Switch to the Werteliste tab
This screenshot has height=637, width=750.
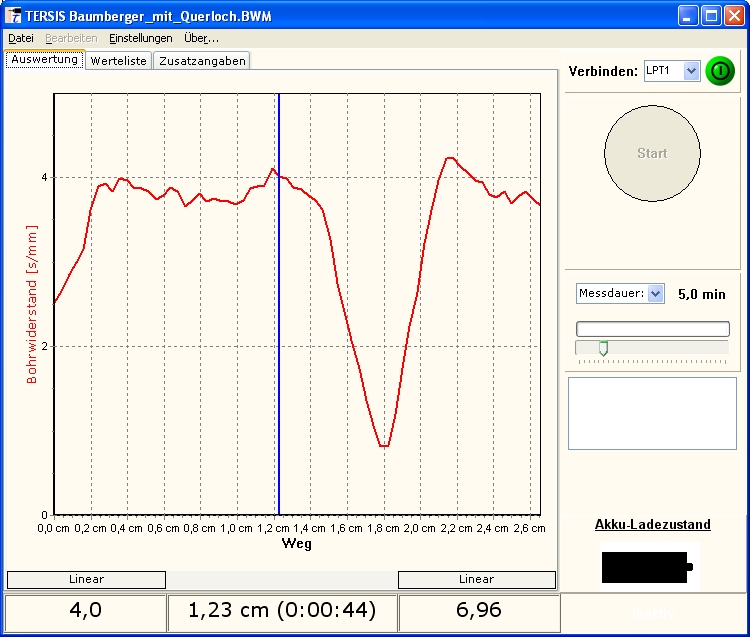119,61
